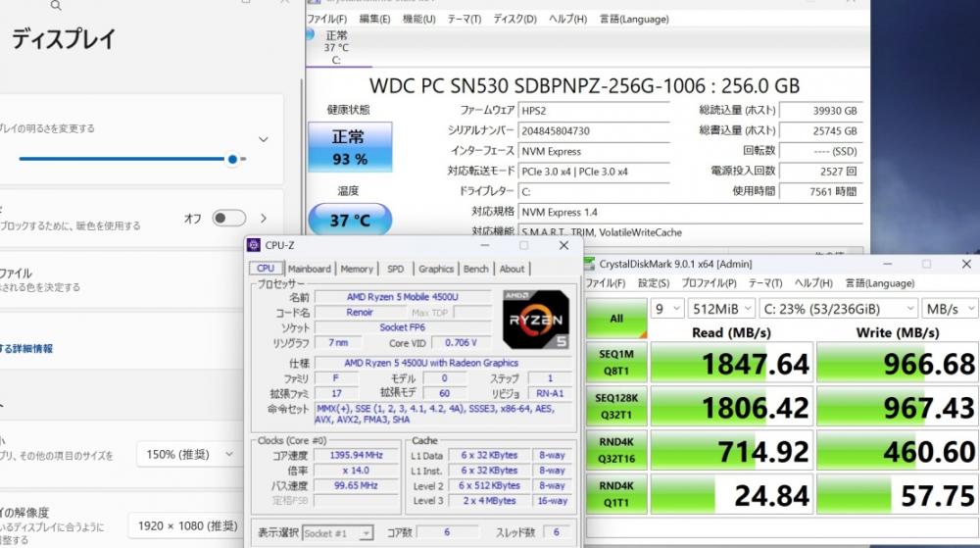Image resolution: width=980 pixels, height=548 pixels.
Task: Expand the brightness section chevron in Settings
Action: [x=264, y=139]
